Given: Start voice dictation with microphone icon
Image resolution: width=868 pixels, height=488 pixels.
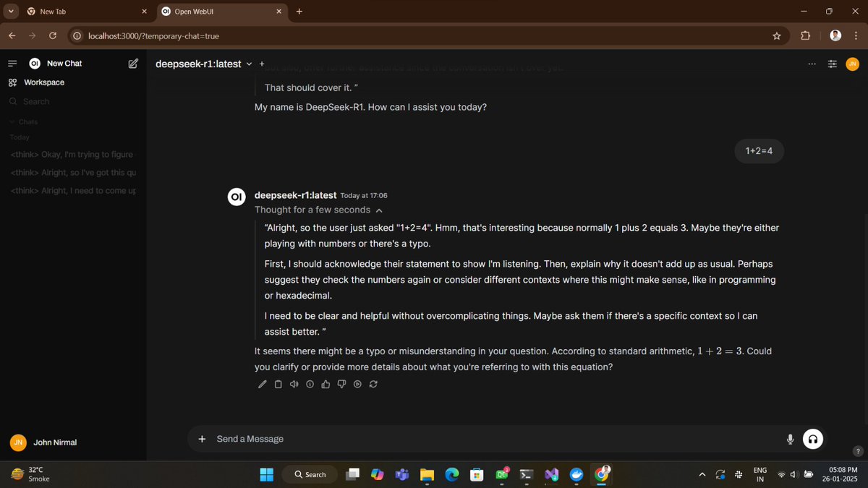Looking at the screenshot, I should pyautogui.click(x=790, y=439).
